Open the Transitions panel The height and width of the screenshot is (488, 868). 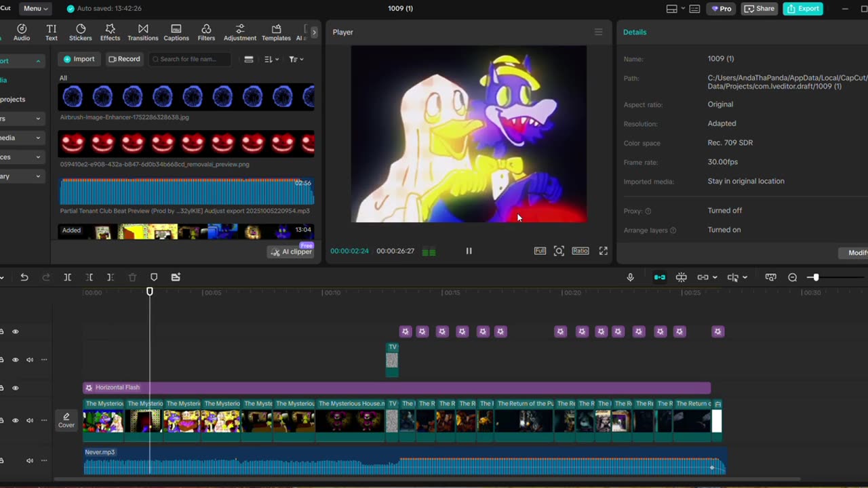[142, 32]
